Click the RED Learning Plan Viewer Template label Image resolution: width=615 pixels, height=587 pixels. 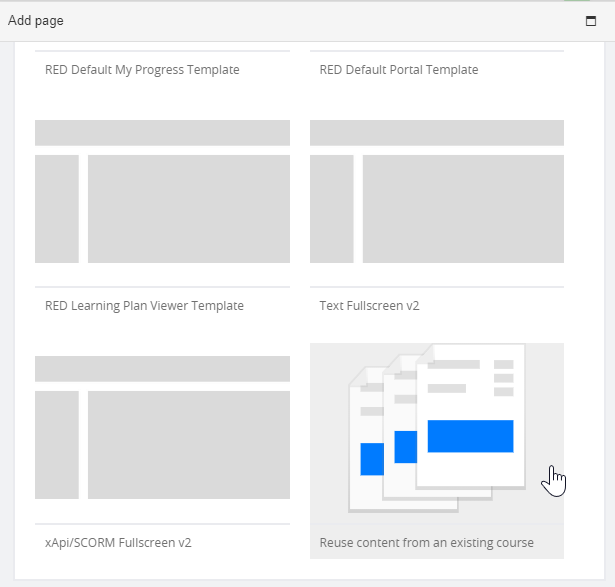tap(144, 306)
